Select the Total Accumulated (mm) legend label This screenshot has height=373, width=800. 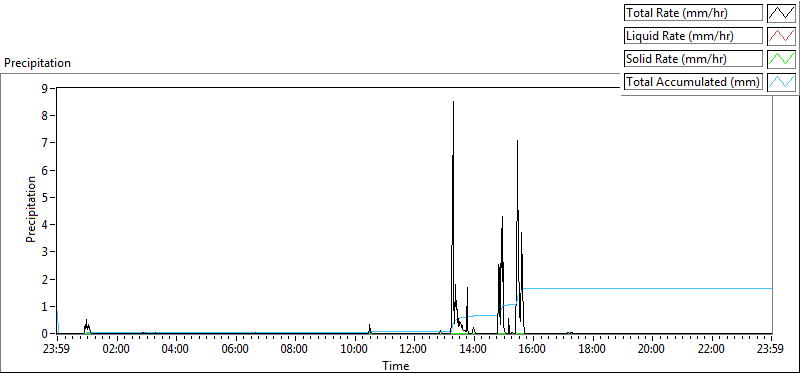pyautogui.click(x=693, y=82)
